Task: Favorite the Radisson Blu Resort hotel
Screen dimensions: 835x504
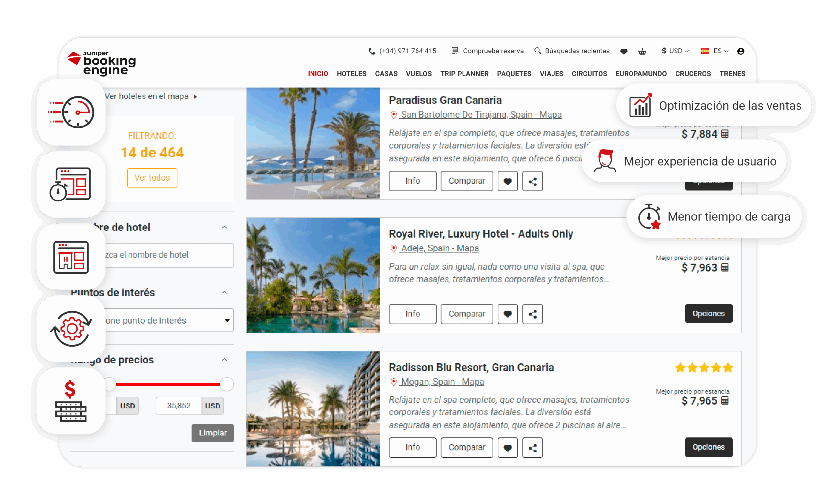Action: pos(507,448)
